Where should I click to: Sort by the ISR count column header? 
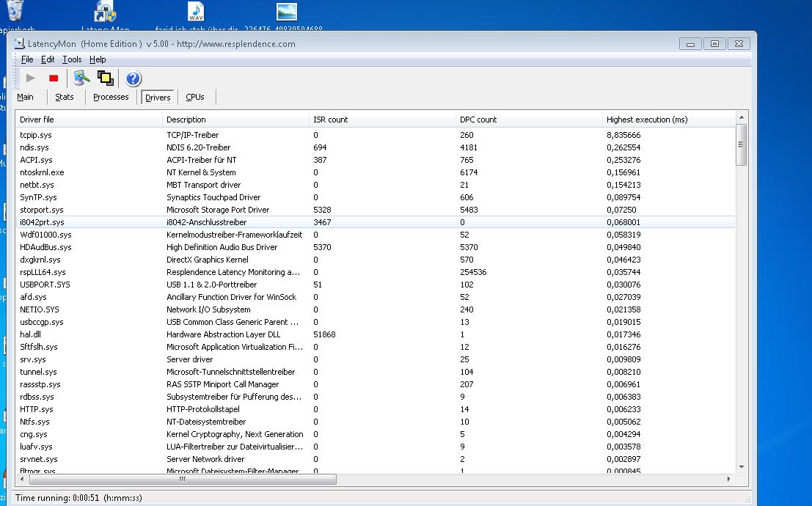(382, 120)
